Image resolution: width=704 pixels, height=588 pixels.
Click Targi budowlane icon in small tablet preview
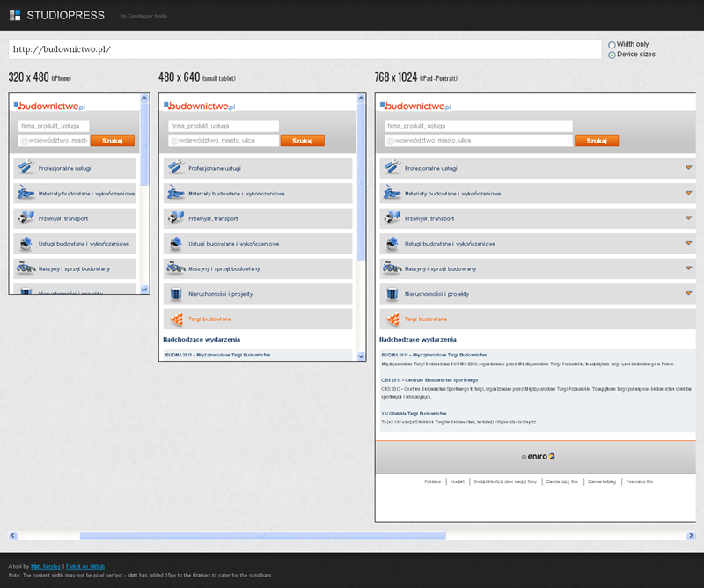coord(176,319)
